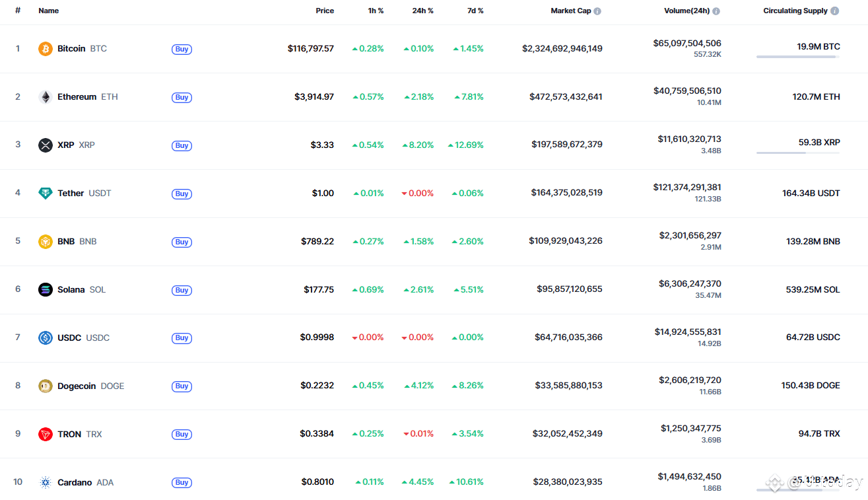
Task: Click Dogecoin 24h change 4.12%
Action: (x=418, y=385)
